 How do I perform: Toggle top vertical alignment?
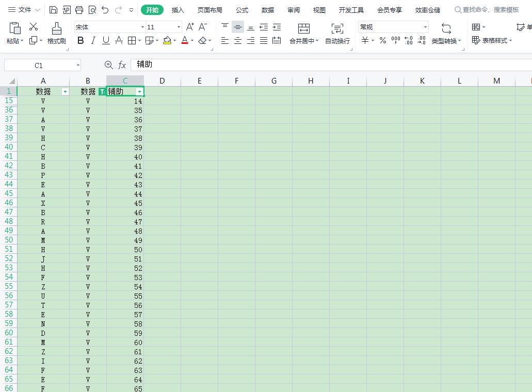[224, 27]
